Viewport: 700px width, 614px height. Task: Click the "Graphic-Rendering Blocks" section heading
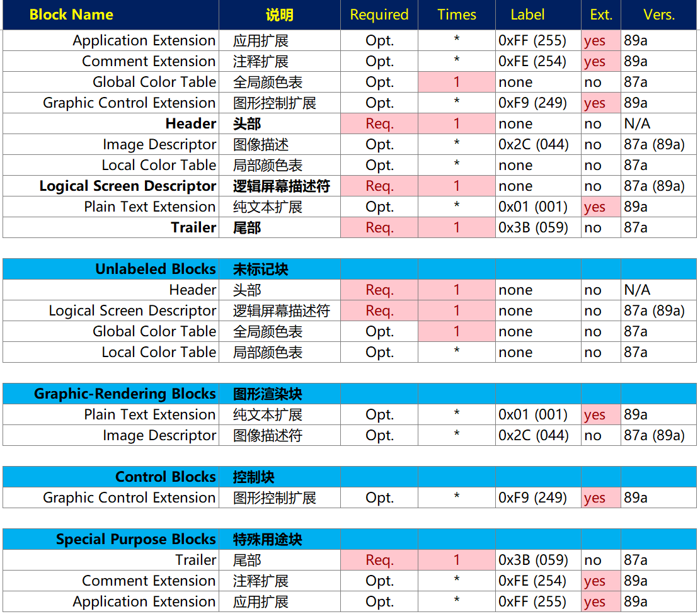pyautogui.click(x=125, y=394)
